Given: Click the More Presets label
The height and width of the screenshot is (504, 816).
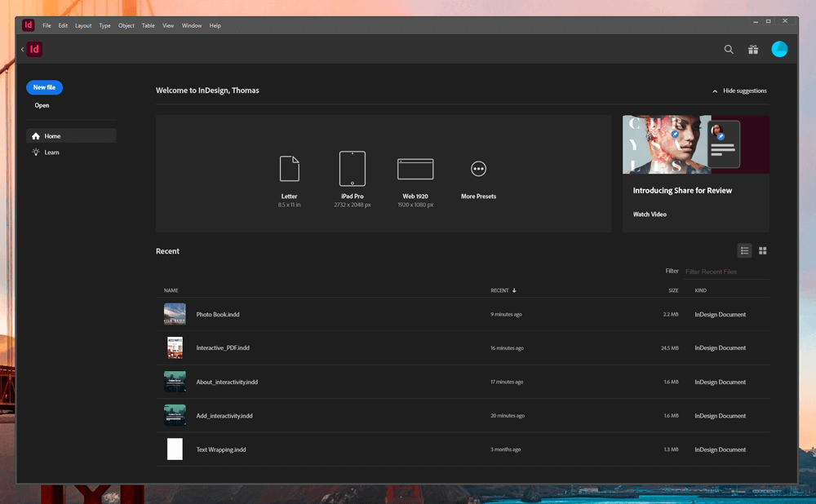Looking at the screenshot, I should [x=478, y=197].
